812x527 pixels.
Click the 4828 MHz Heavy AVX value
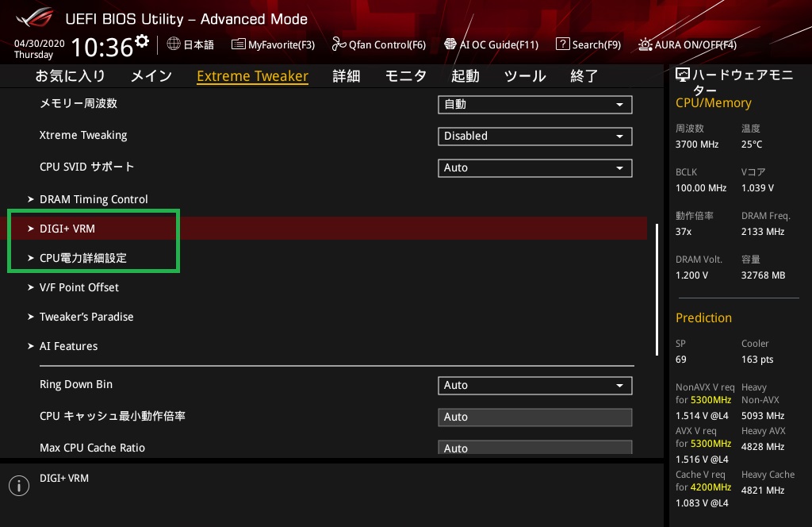pyautogui.click(x=763, y=447)
